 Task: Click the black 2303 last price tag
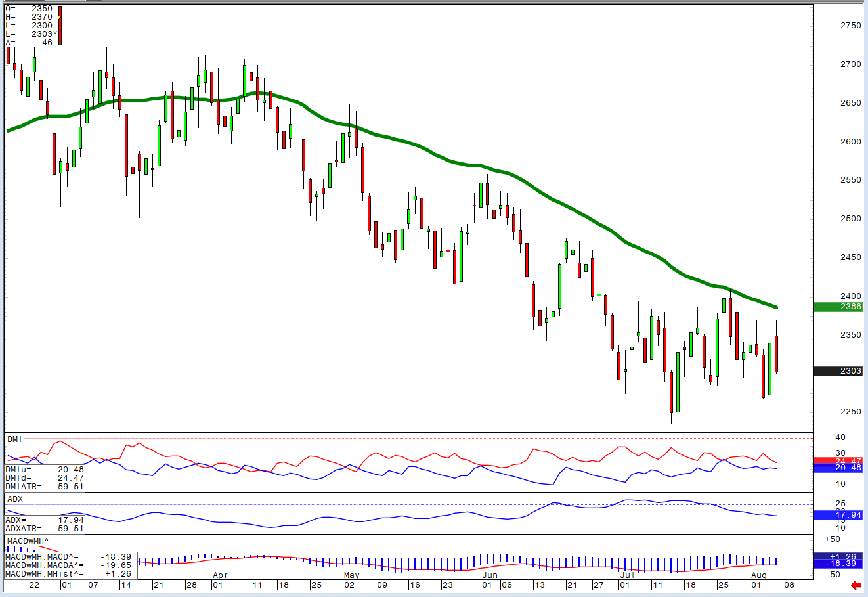(837, 371)
